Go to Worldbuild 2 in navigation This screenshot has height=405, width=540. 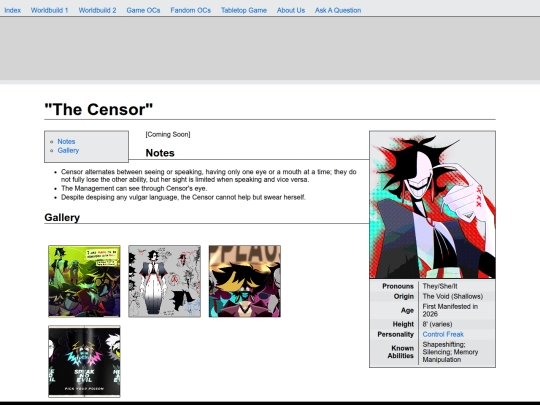[x=97, y=10]
